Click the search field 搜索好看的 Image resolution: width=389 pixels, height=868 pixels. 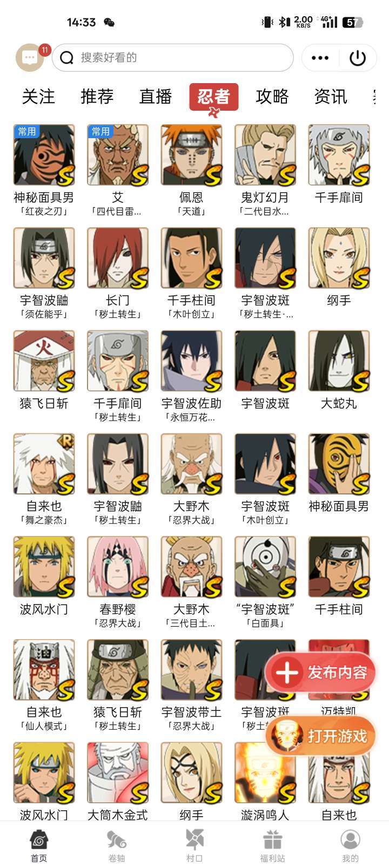pos(173,58)
